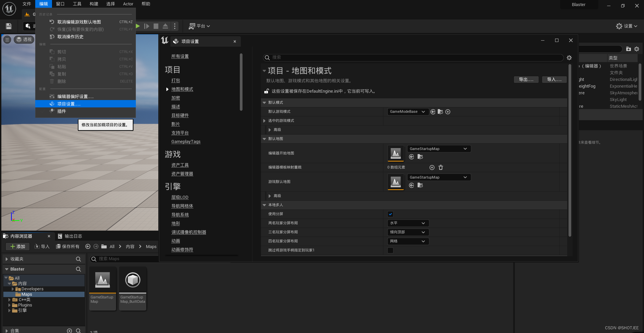The height and width of the screenshot is (333, 644).
Task: Click the green Play button
Action: click(x=138, y=26)
